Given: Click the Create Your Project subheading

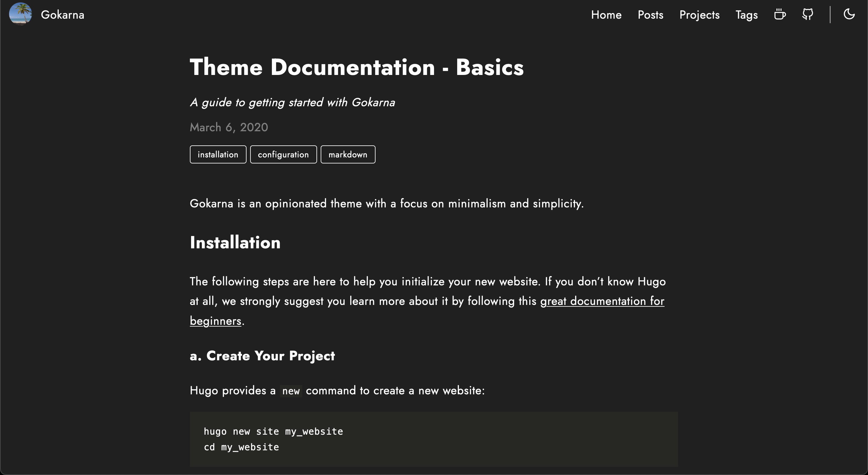Looking at the screenshot, I should pyautogui.click(x=262, y=356).
